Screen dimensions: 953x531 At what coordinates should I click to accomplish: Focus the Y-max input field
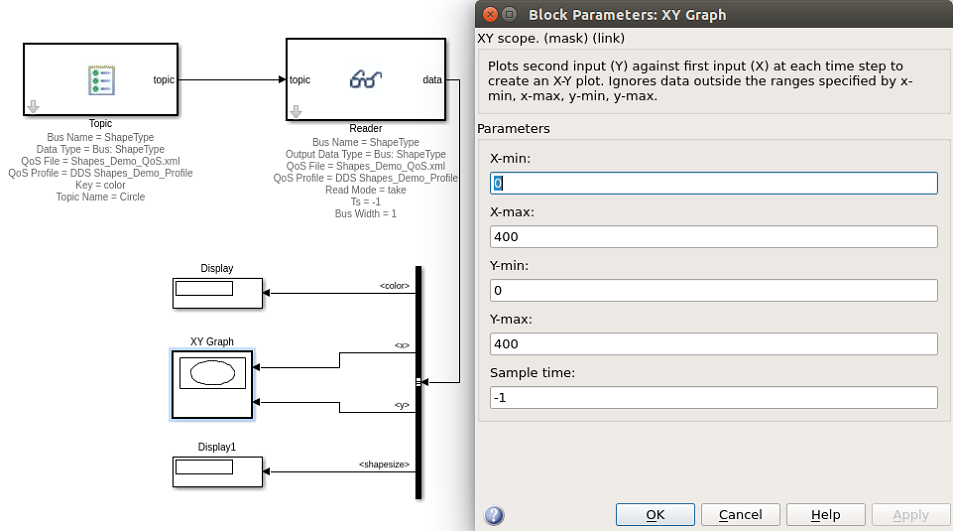click(714, 344)
